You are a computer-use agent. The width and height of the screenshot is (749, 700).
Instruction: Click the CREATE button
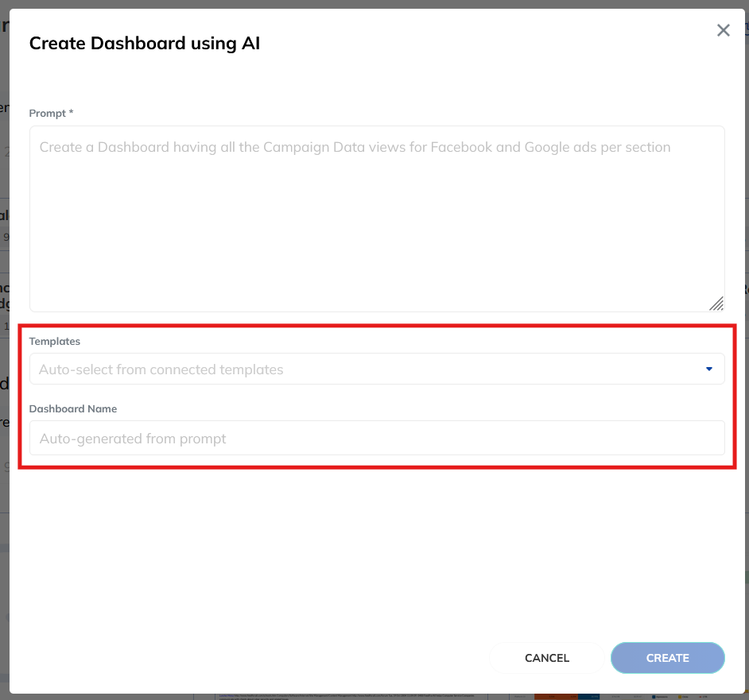click(667, 658)
